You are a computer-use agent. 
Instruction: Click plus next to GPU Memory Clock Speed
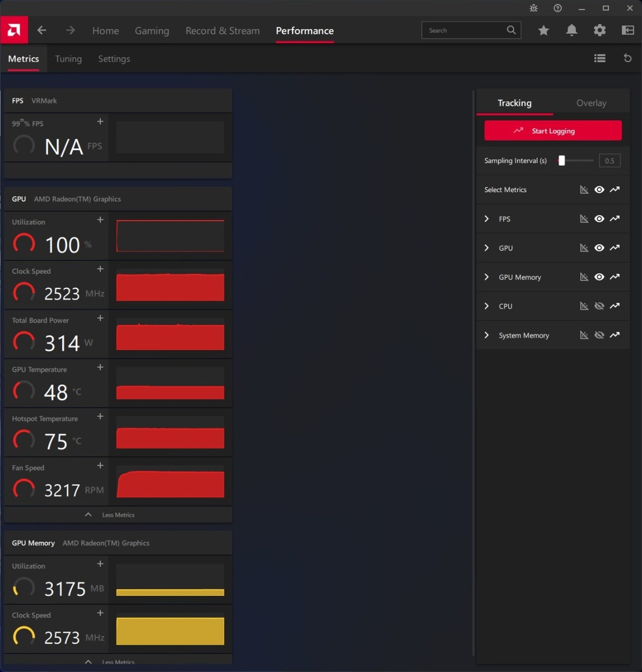[101, 613]
